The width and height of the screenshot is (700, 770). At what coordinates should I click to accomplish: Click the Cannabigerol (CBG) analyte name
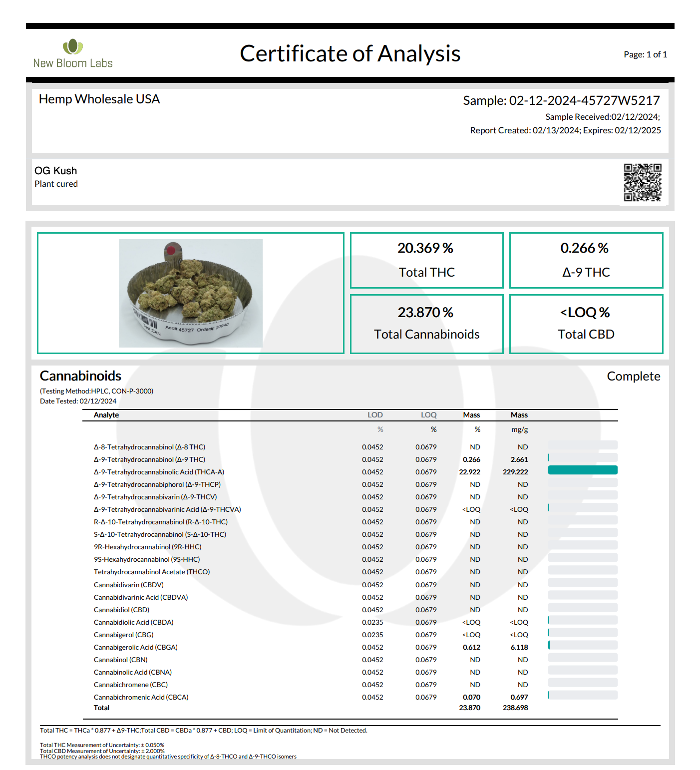click(123, 635)
